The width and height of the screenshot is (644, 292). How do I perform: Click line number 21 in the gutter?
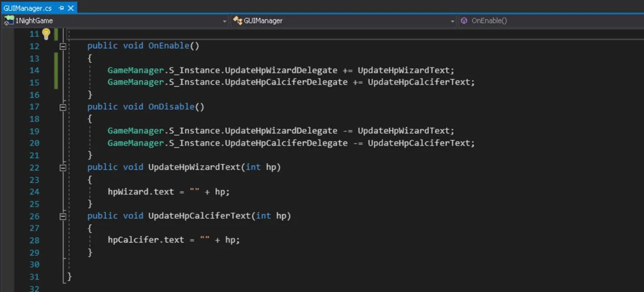[34, 155]
